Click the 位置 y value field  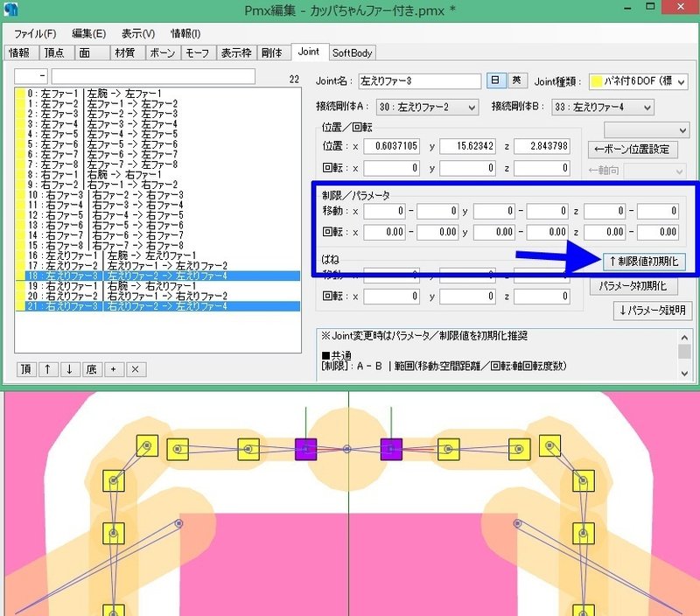(467, 146)
